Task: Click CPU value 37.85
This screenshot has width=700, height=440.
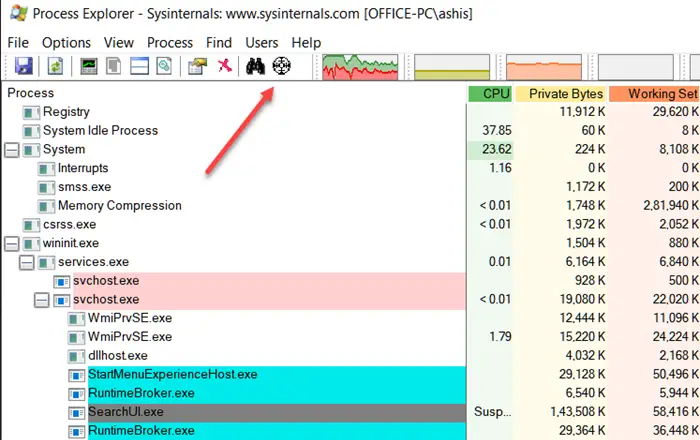Action: click(x=496, y=131)
